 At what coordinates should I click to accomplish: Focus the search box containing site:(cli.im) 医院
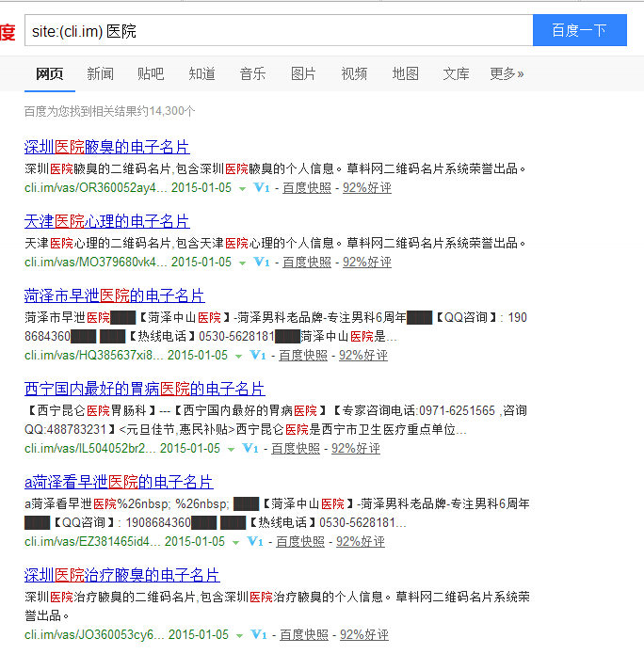(x=279, y=30)
